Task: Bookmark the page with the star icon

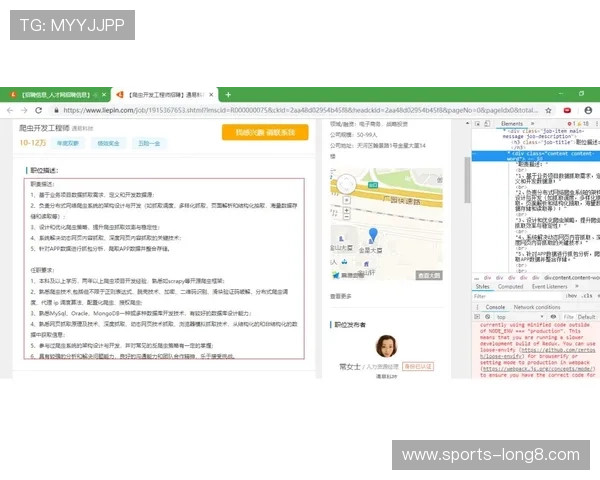Action: [548, 110]
